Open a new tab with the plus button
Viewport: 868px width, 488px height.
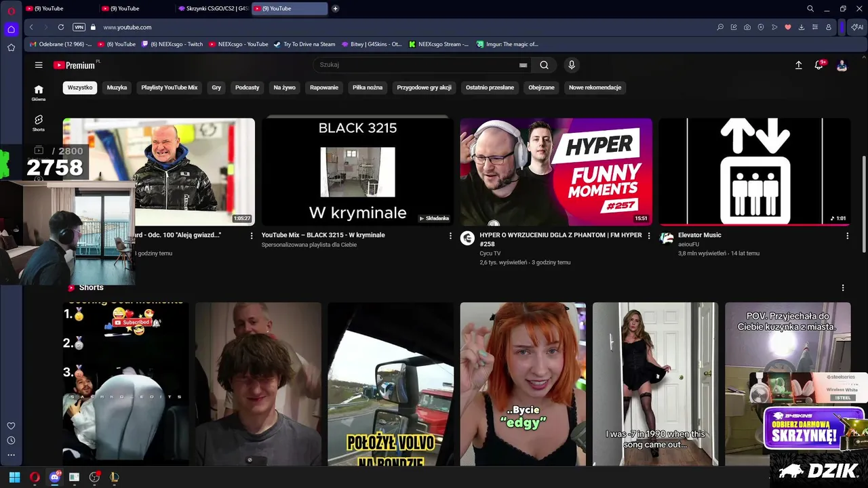click(335, 9)
